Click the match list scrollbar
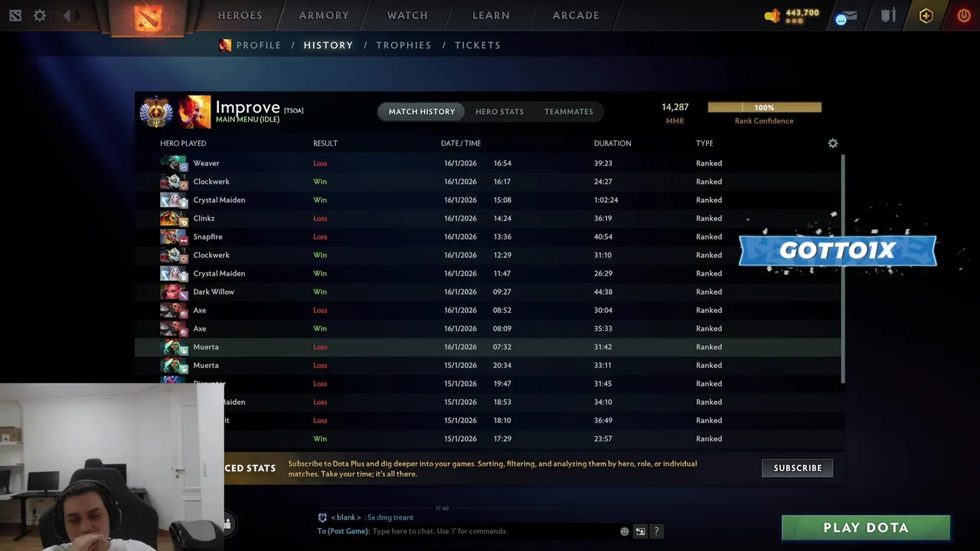980x551 pixels. pyautogui.click(x=844, y=268)
